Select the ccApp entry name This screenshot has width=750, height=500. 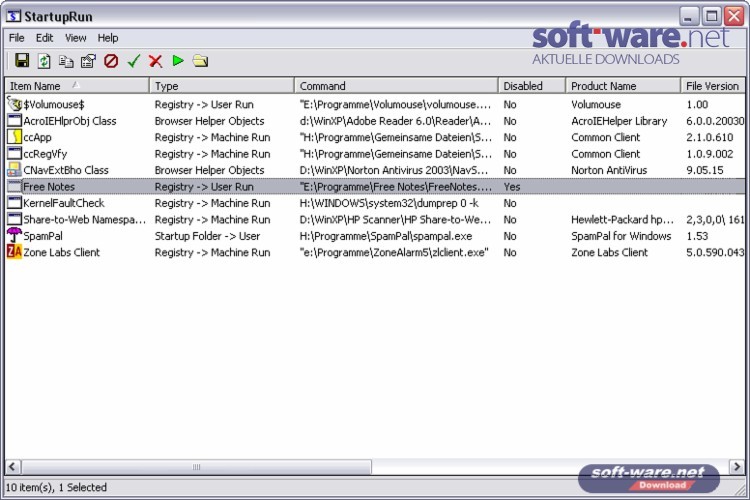37,137
